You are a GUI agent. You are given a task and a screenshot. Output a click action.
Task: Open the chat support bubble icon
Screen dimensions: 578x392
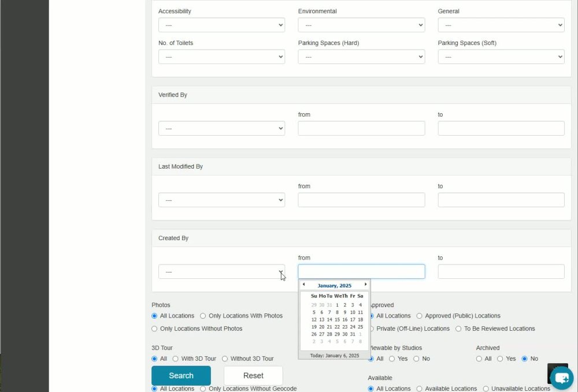(x=561, y=378)
